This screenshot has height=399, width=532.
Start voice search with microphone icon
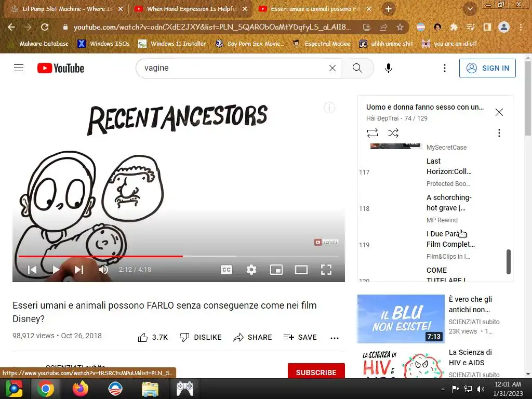click(x=389, y=68)
